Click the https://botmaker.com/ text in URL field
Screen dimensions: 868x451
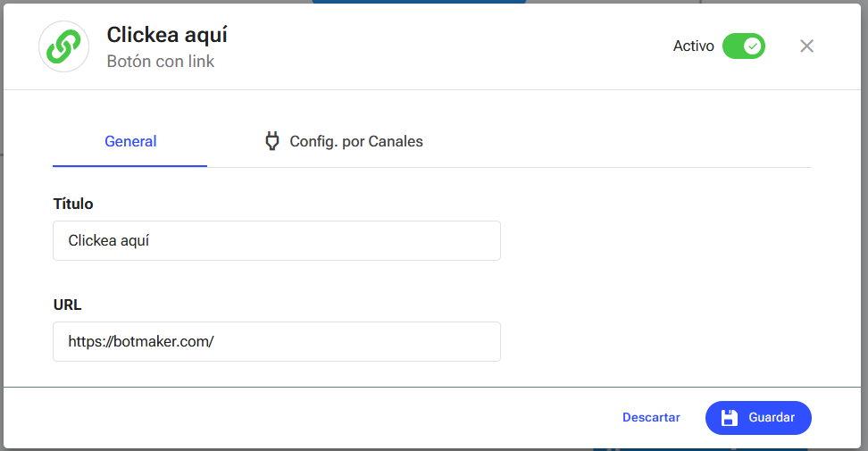141,341
